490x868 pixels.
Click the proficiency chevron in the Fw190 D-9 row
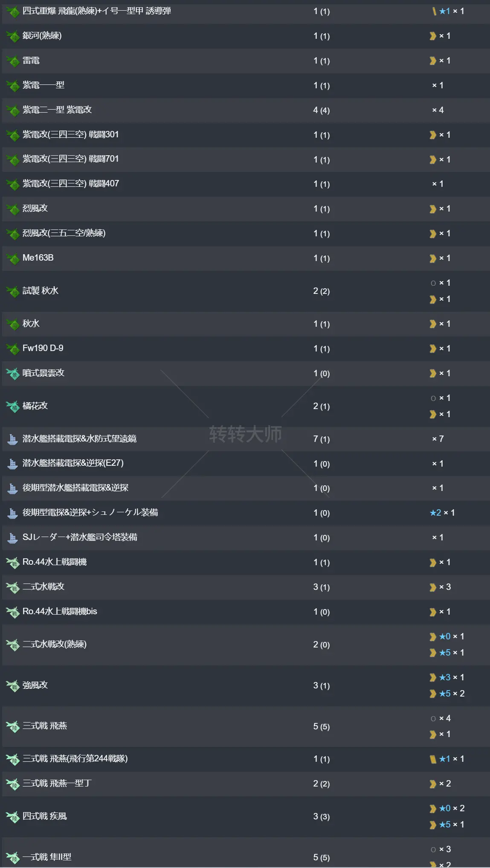(x=433, y=348)
